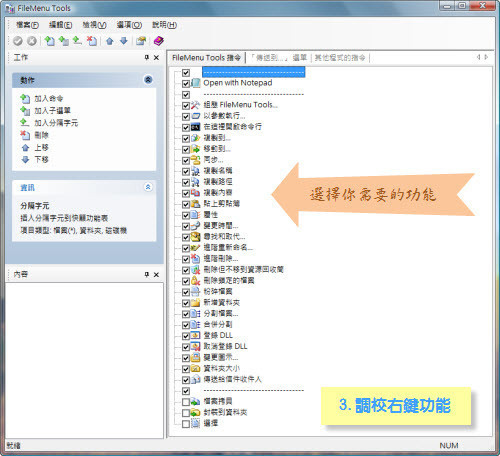Click the move down arrow toolbar icon
Screen dimensions: 500x456
coord(124,41)
